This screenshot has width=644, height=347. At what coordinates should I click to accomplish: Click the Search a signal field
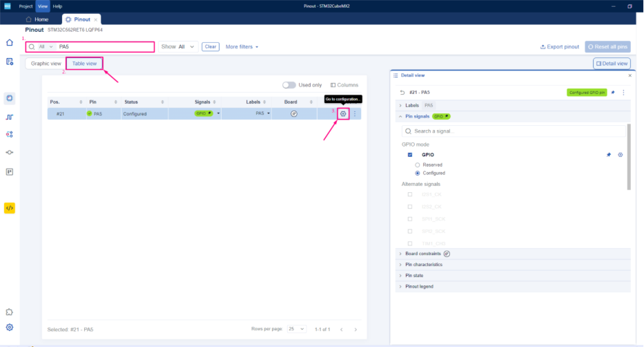tap(514, 131)
